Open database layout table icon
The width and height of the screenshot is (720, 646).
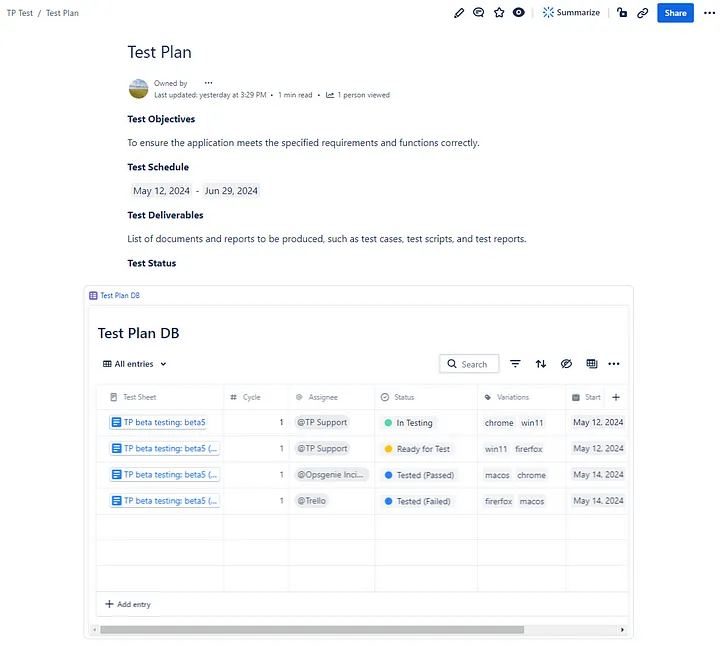591,364
